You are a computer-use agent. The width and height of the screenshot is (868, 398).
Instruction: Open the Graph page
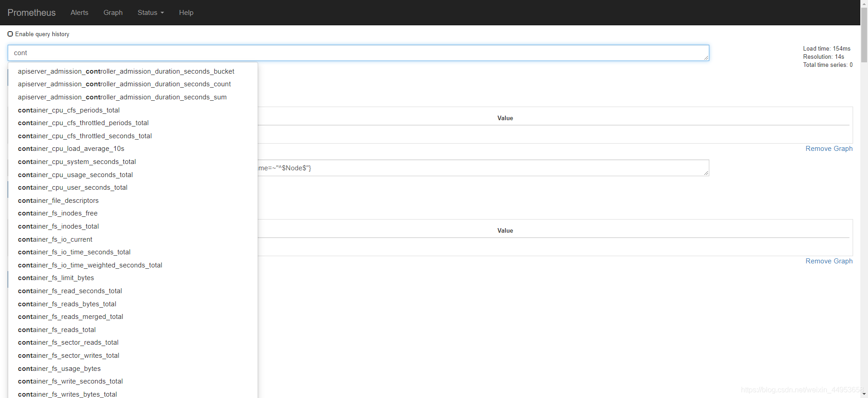click(x=113, y=13)
